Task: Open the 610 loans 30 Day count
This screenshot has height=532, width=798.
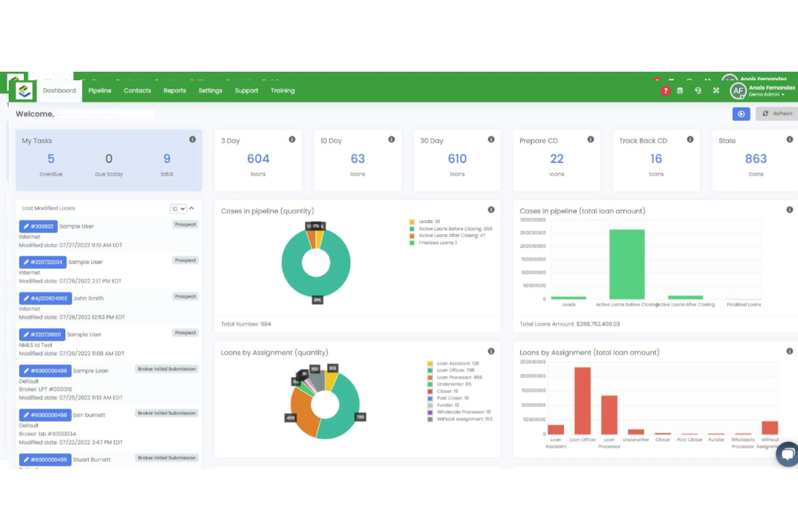Action: (457, 159)
